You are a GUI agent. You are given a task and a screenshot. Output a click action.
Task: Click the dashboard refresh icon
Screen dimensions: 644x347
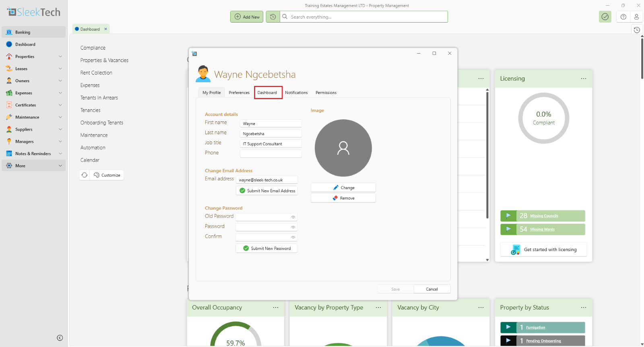(x=85, y=175)
